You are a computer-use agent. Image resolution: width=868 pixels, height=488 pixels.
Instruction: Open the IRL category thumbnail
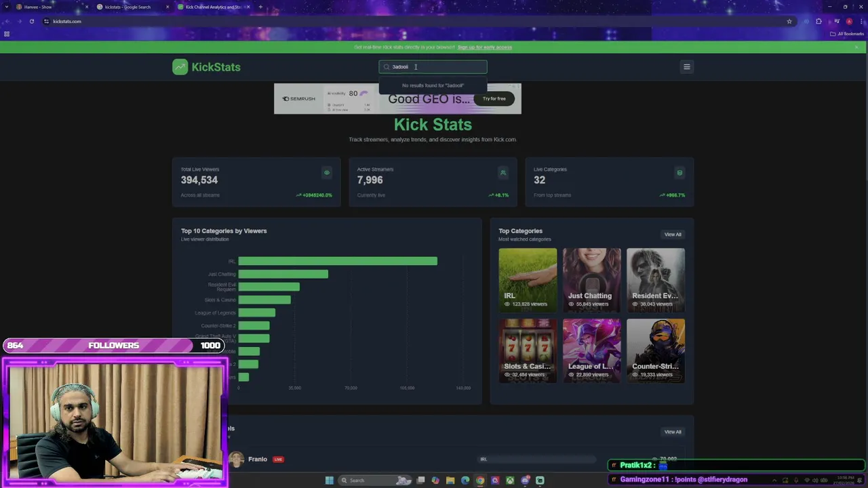[528, 280]
